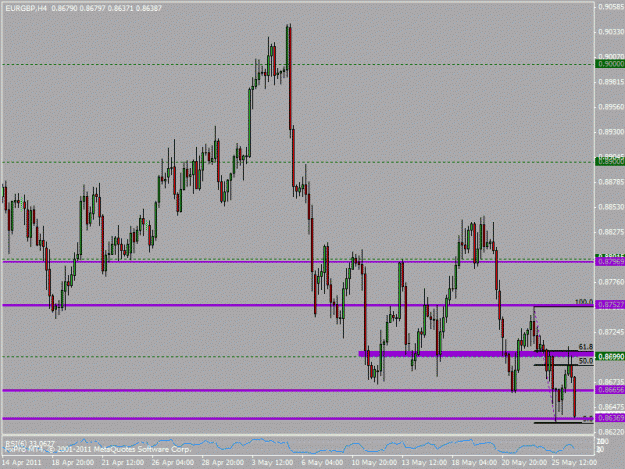Screen dimensions: 625x469
Task: Click the Fibonacci 100.0 level label
Action: coord(584,302)
